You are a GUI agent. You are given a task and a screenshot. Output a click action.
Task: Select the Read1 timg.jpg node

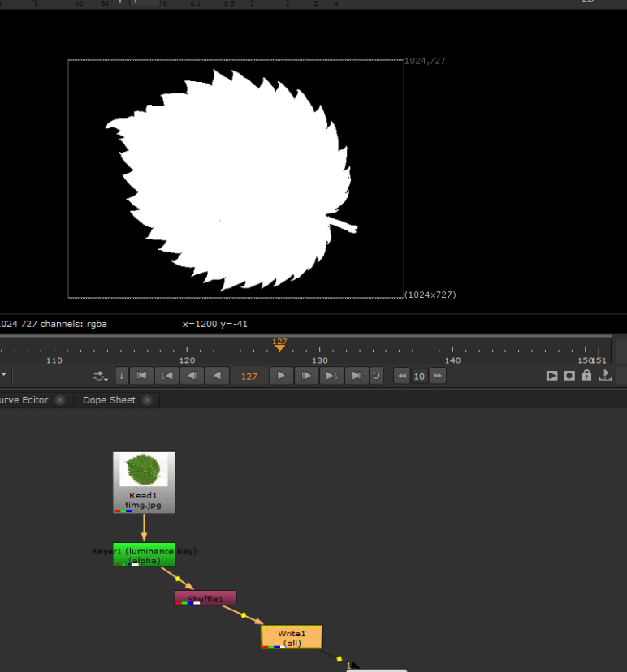pos(144,483)
